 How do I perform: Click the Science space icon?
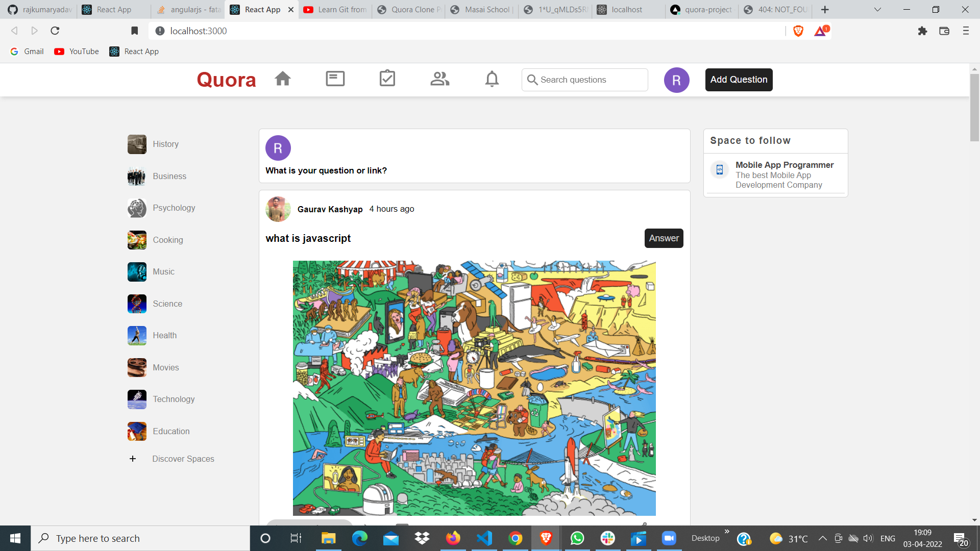click(x=137, y=304)
